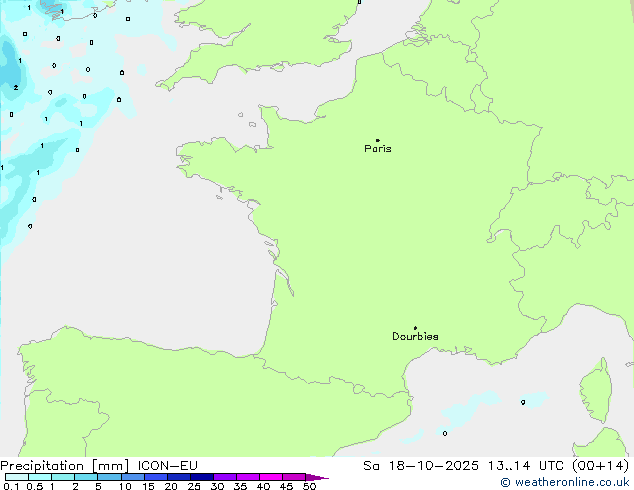Image resolution: width=634 pixels, height=490 pixels.
Task: Pick the legend swatch between 5 and 10
Action: pos(110,477)
